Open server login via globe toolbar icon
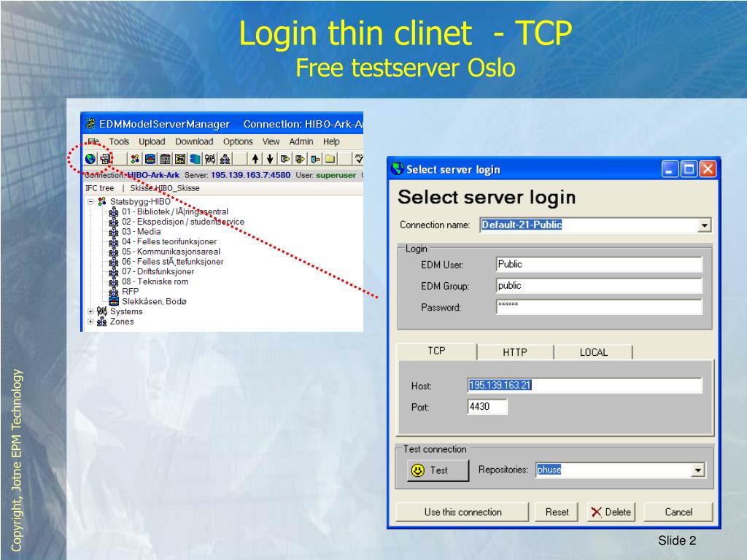This screenshot has width=747, height=560. (90, 158)
